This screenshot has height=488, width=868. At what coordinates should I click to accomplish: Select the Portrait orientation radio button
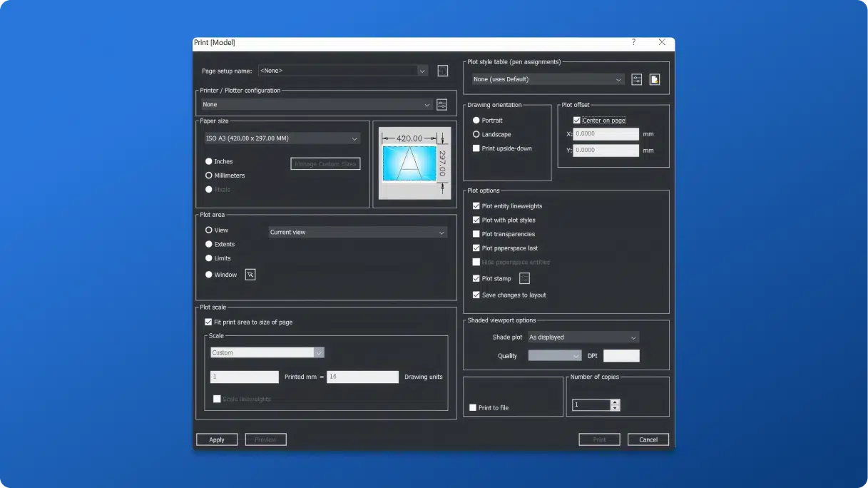click(476, 121)
